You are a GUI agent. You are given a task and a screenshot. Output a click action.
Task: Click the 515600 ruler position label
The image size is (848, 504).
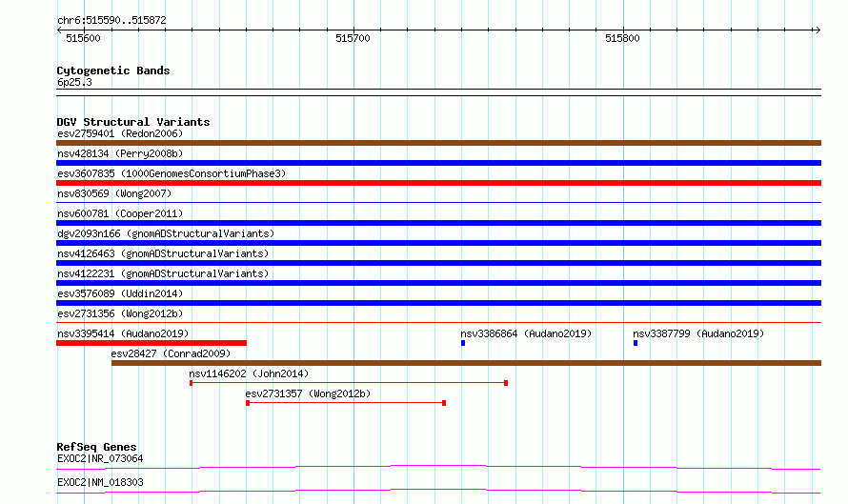point(83,38)
